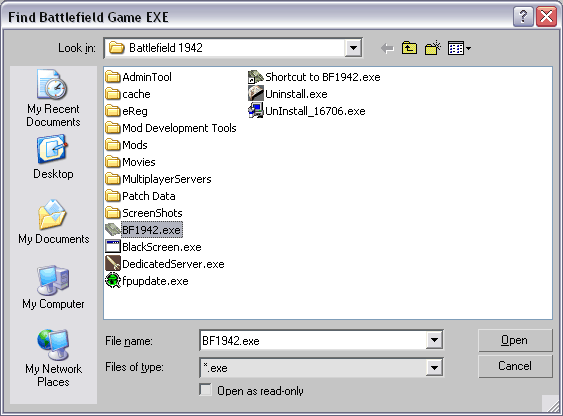Click the File name text field
This screenshot has height=416, width=563.
coord(313,340)
